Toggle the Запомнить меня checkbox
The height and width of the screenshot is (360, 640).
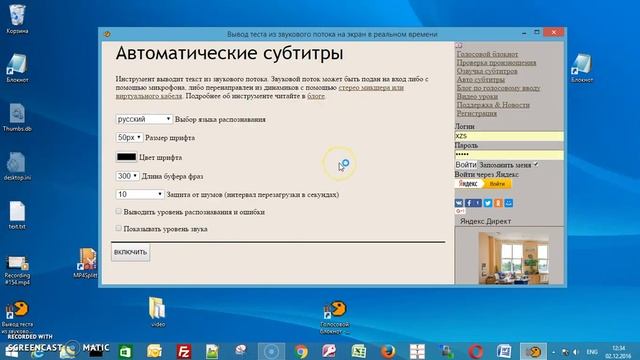pos(536,164)
